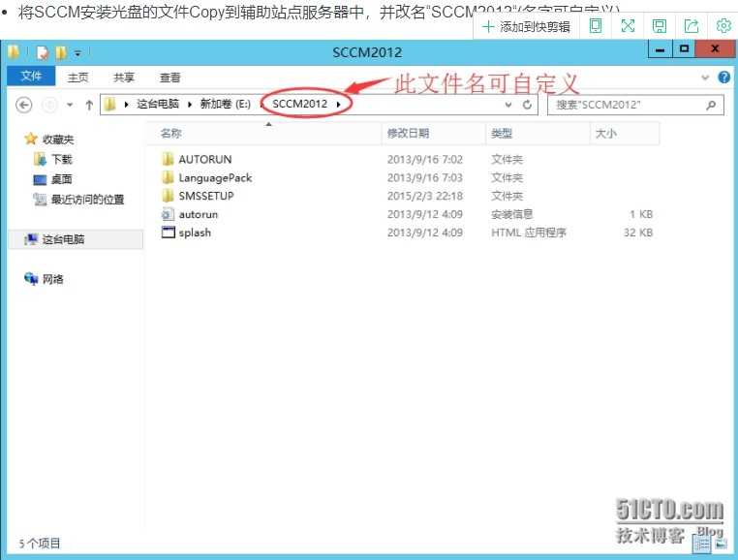Select the autorun setup information file

[x=199, y=214]
